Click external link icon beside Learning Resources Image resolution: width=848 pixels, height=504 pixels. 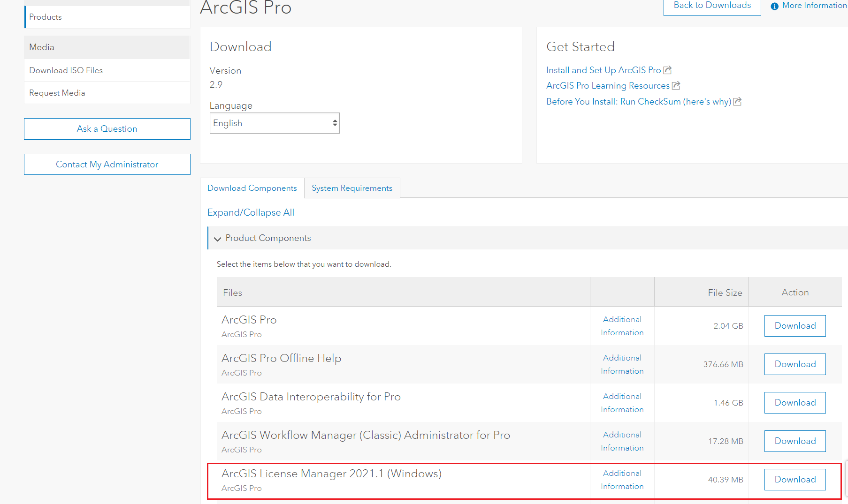tap(676, 86)
